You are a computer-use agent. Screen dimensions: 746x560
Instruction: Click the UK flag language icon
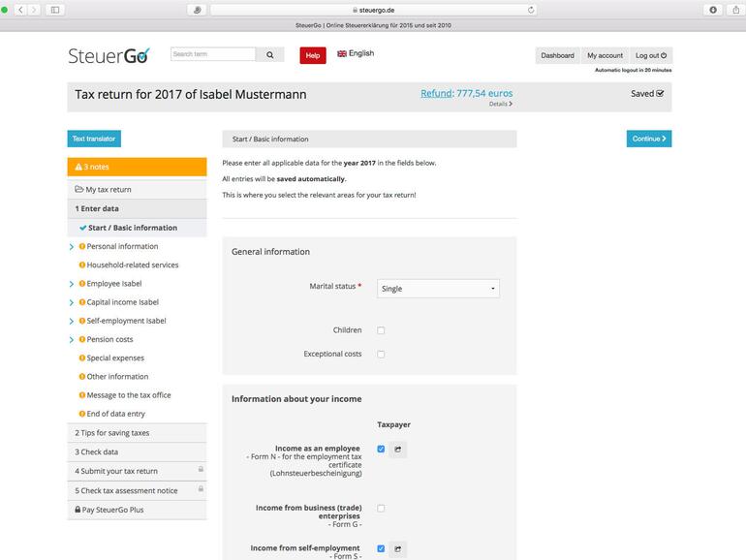pos(342,53)
